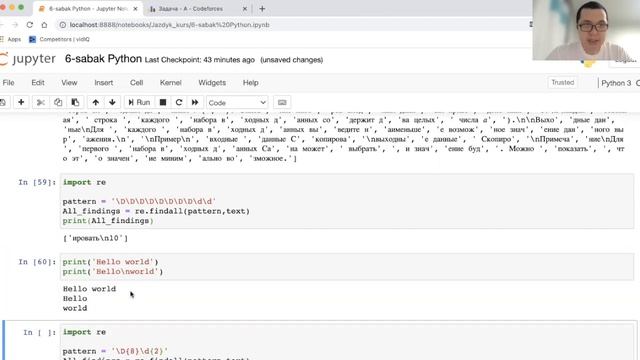Click the print(All_findings) code line
640x360 pixels.
(108, 221)
